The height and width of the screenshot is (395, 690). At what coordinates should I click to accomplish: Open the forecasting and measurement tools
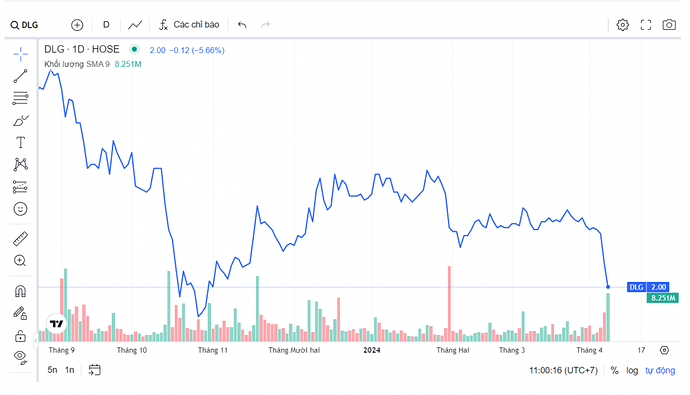[x=20, y=187]
